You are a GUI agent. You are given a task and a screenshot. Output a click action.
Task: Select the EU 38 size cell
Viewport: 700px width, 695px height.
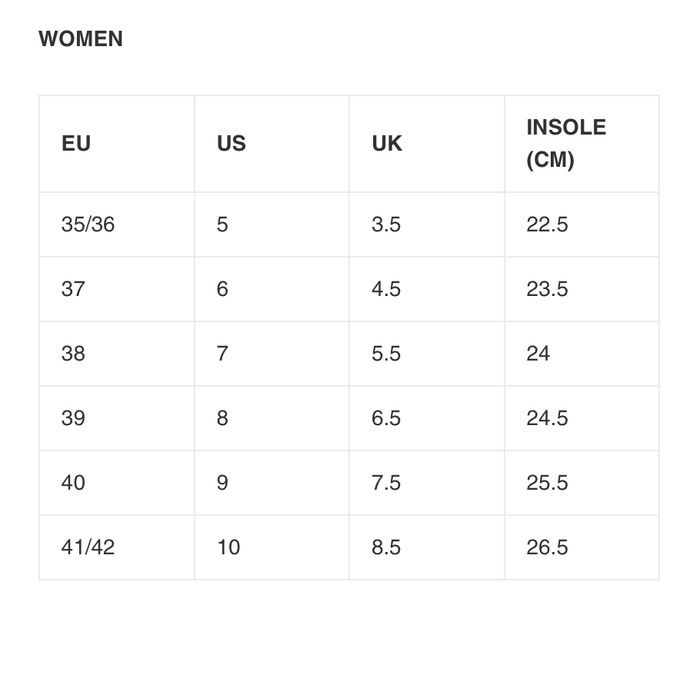[x=73, y=353]
